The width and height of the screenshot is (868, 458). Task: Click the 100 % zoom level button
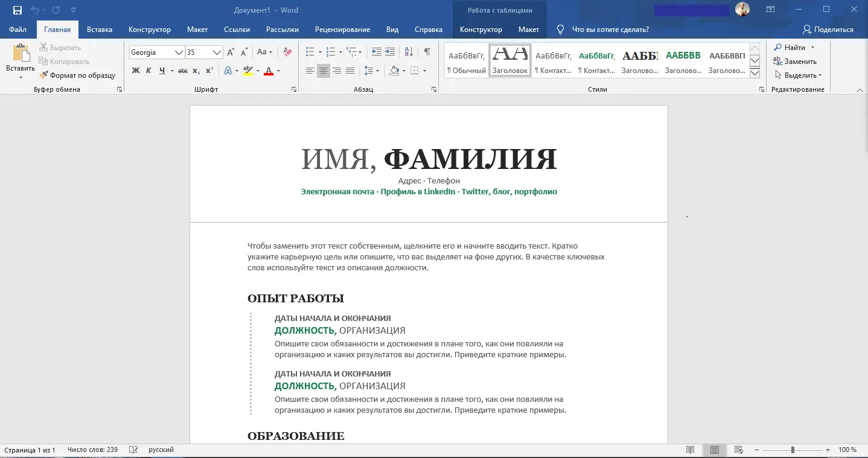point(847,450)
